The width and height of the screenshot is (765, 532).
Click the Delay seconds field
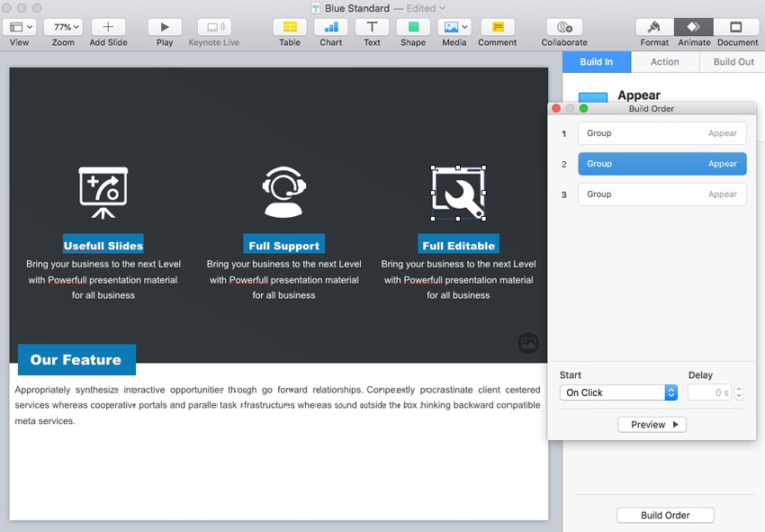(x=709, y=392)
